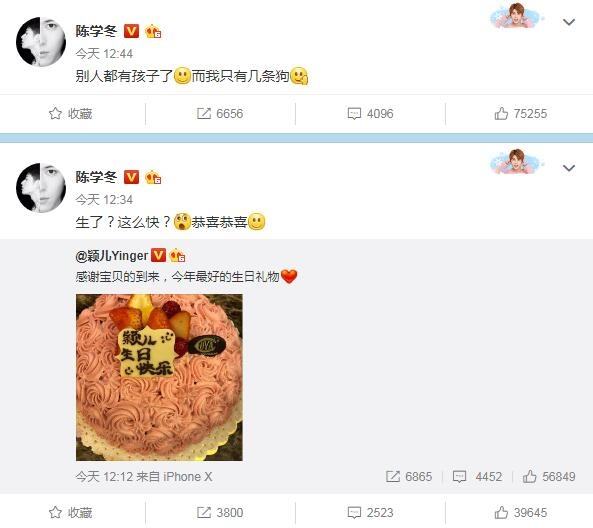
Task: Click 陈学冬 avatar on the second post
Action: pos(41,188)
